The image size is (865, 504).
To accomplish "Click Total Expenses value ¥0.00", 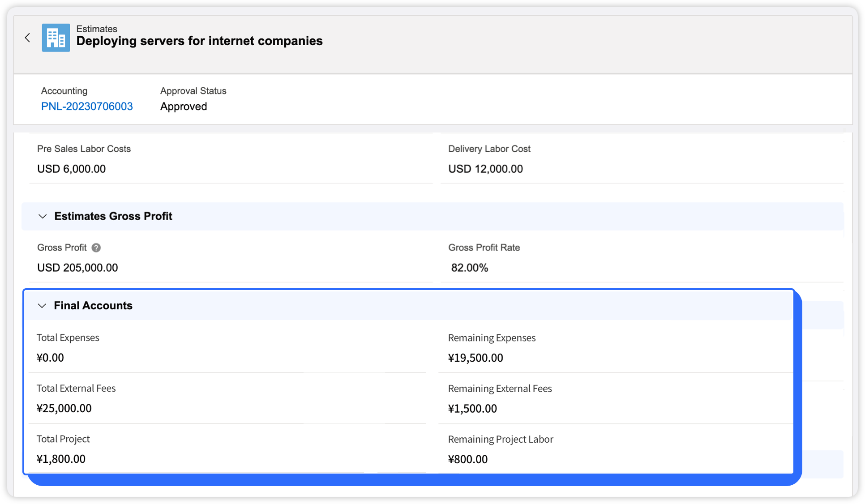I will click(50, 358).
